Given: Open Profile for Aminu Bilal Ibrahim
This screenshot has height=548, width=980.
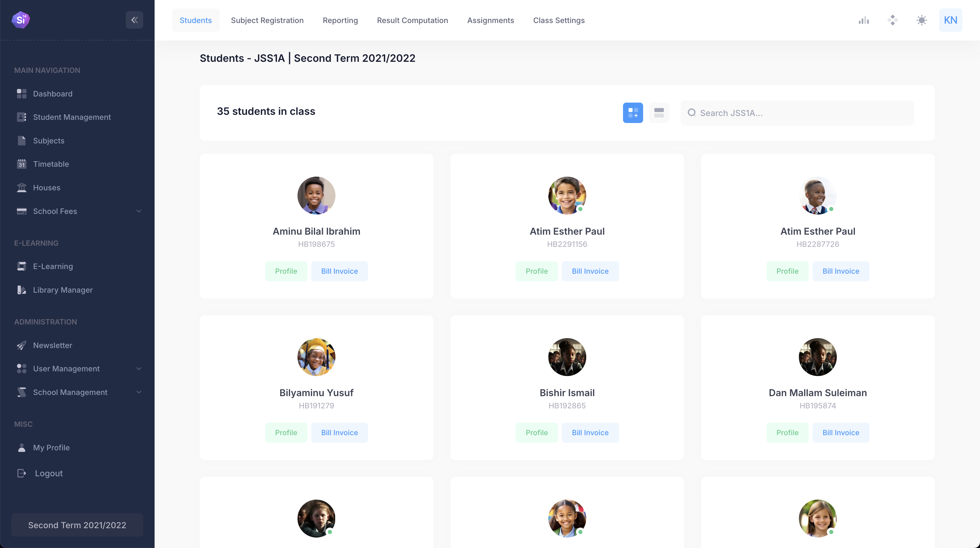Looking at the screenshot, I should pyautogui.click(x=286, y=271).
